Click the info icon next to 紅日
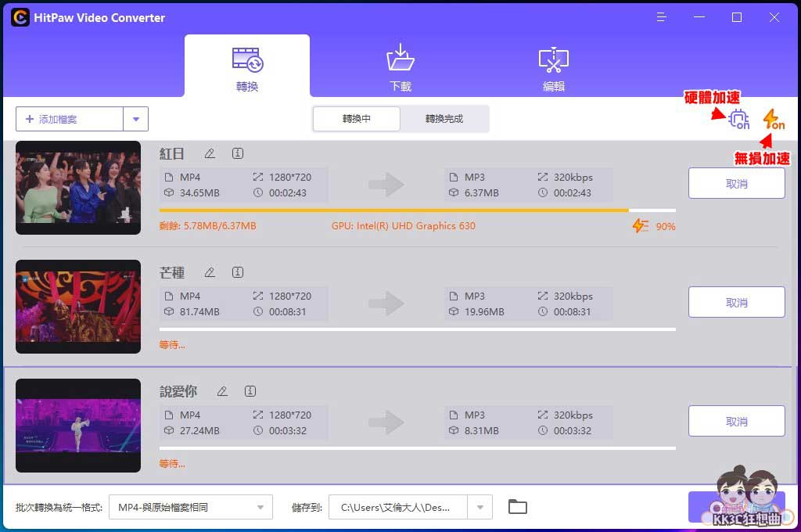801x532 pixels. pos(237,153)
